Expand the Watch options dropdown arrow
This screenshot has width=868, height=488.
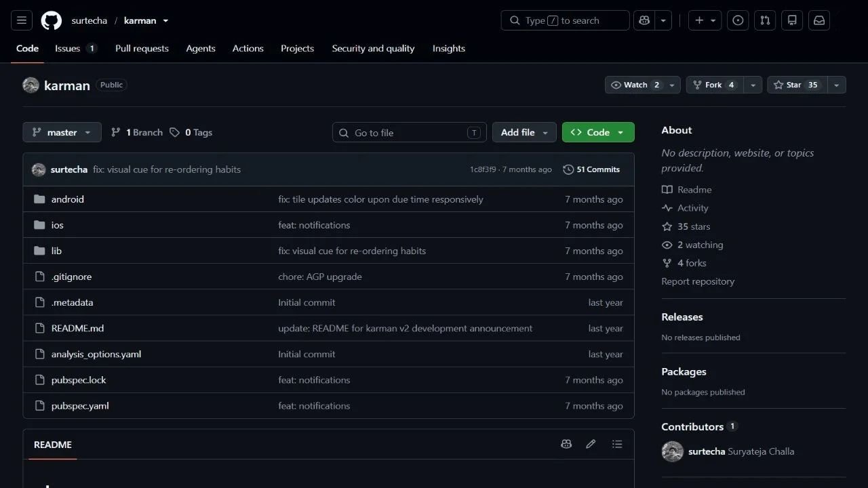tap(672, 85)
